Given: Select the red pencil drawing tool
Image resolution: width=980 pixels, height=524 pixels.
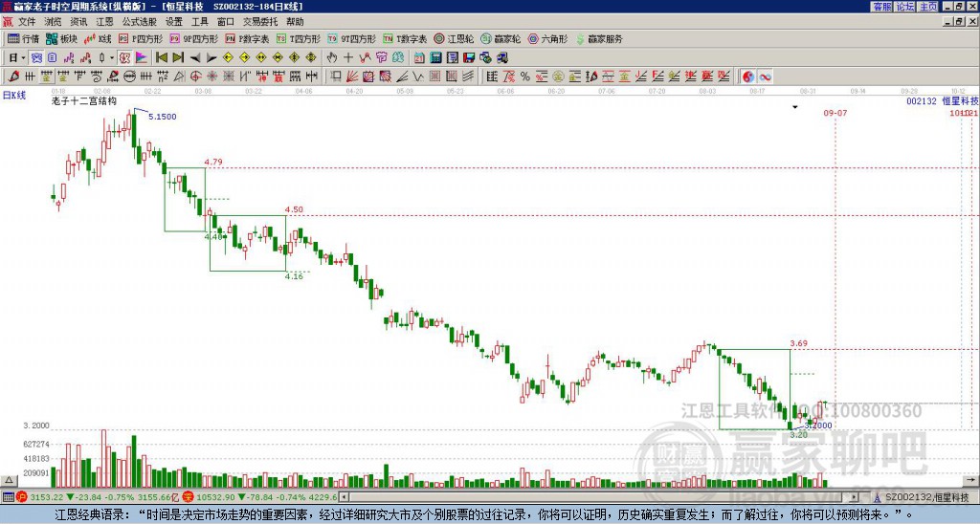Looking at the screenshot, I should click(13, 76).
